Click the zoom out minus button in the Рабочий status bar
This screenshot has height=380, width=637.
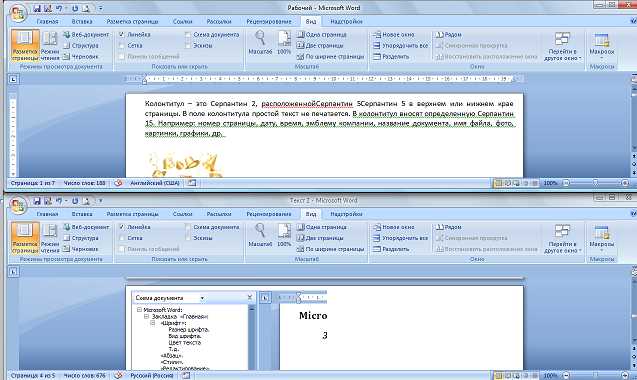pos(566,183)
